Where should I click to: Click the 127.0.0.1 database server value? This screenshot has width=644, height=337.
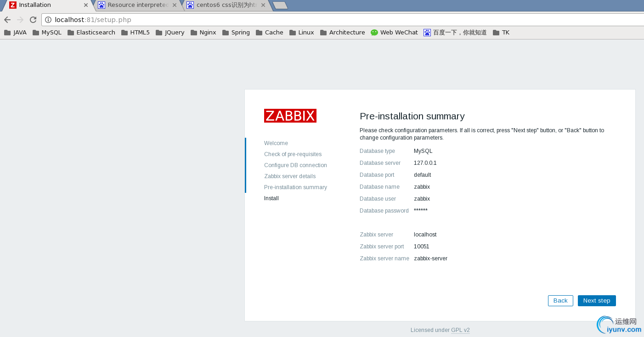click(425, 163)
